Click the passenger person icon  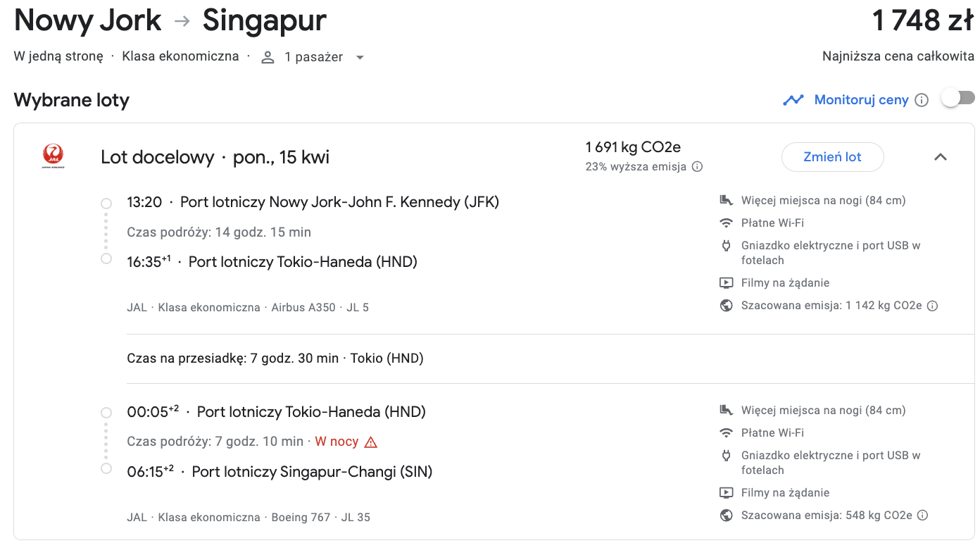(268, 57)
